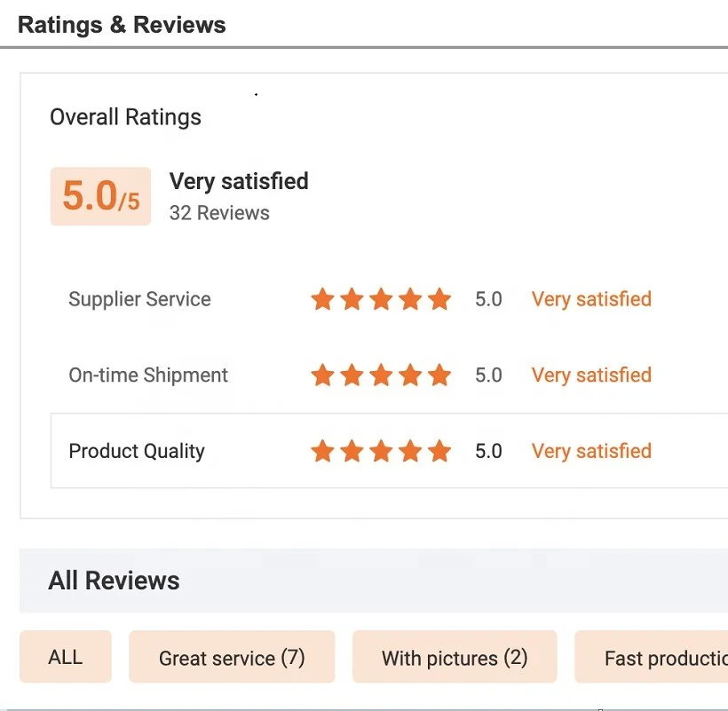Image resolution: width=728 pixels, height=711 pixels.
Task: Click the fifth star of Supplier Service
Action: [439, 300]
